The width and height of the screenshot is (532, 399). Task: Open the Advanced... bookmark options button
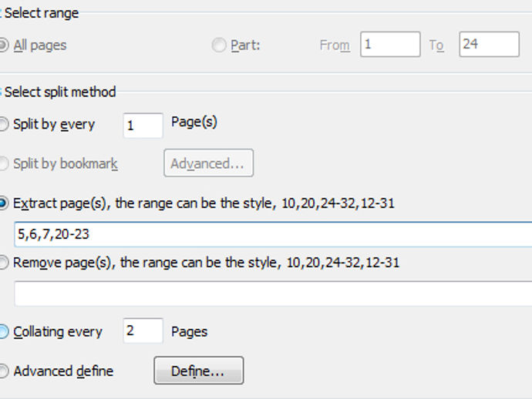click(209, 163)
